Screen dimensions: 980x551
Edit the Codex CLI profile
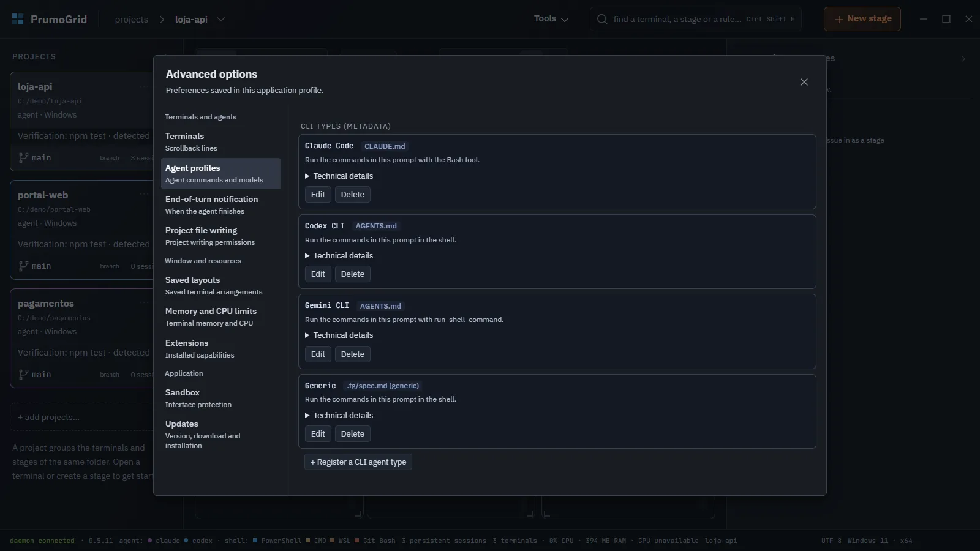318,274
